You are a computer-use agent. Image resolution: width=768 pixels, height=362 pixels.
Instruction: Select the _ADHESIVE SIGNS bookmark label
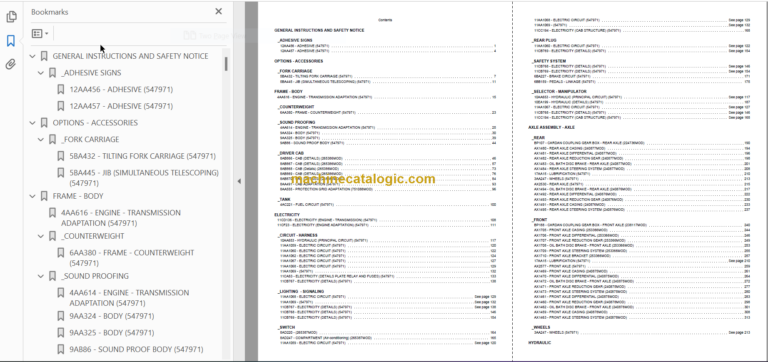click(x=91, y=73)
